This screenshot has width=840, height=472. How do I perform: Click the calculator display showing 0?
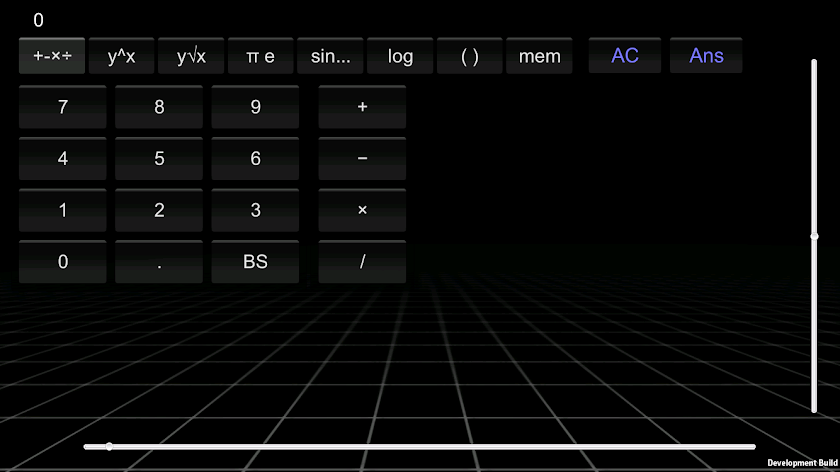(x=38, y=20)
